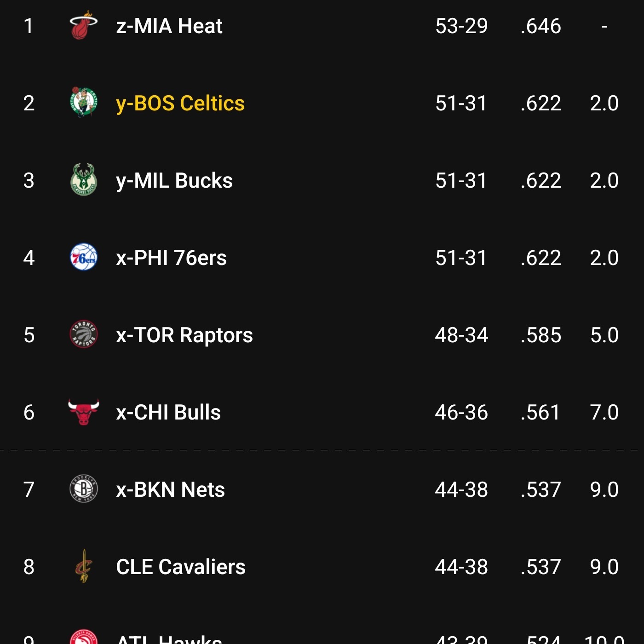This screenshot has height=644, width=644.
Task: Click the Philadelphia 76ers team logo
Action: point(83,257)
